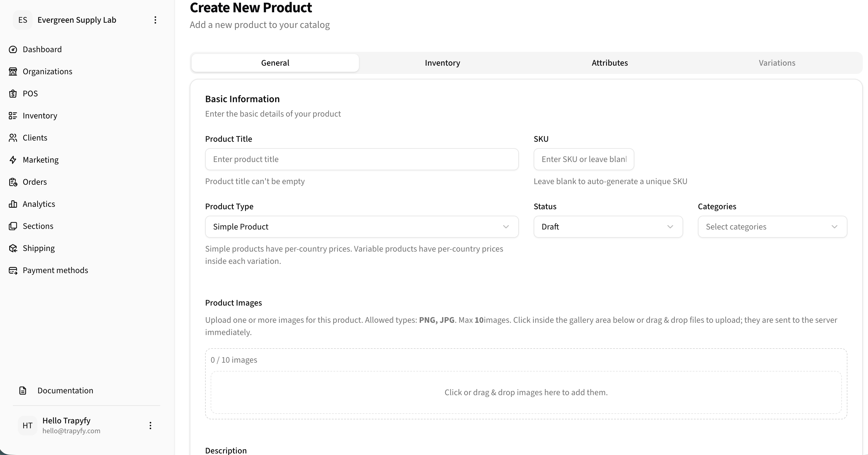868x455 pixels.
Task: Click the Inventory list icon
Action: click(13, 116)
